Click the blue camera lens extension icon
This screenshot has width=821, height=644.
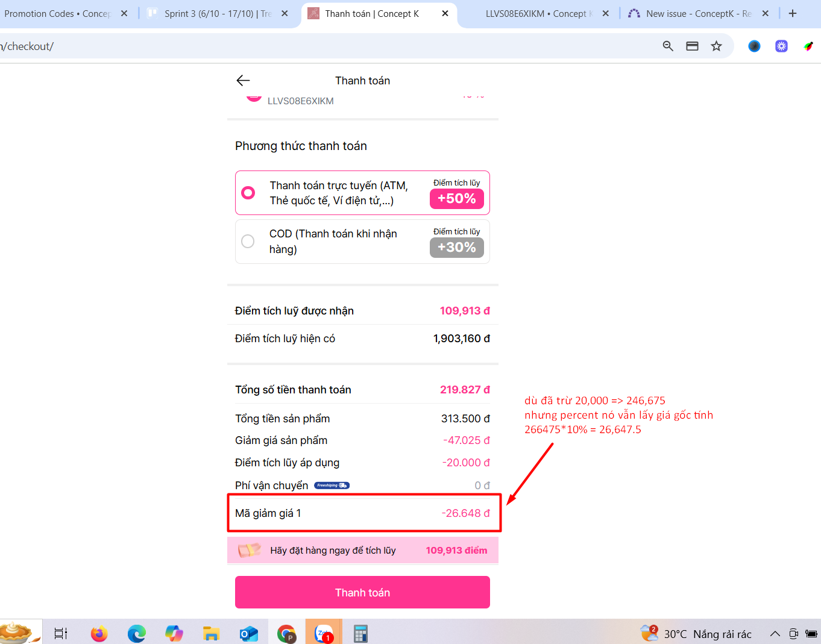pos(754,46)
